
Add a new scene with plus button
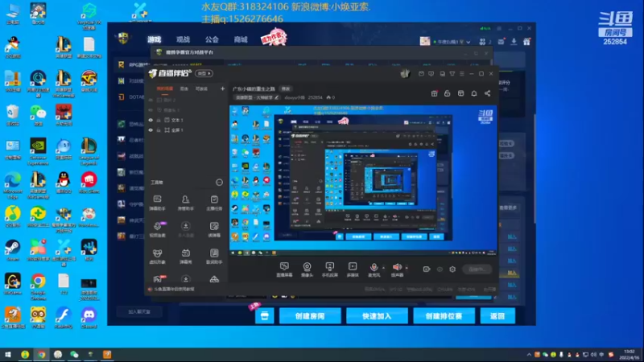tap(222, 88)
